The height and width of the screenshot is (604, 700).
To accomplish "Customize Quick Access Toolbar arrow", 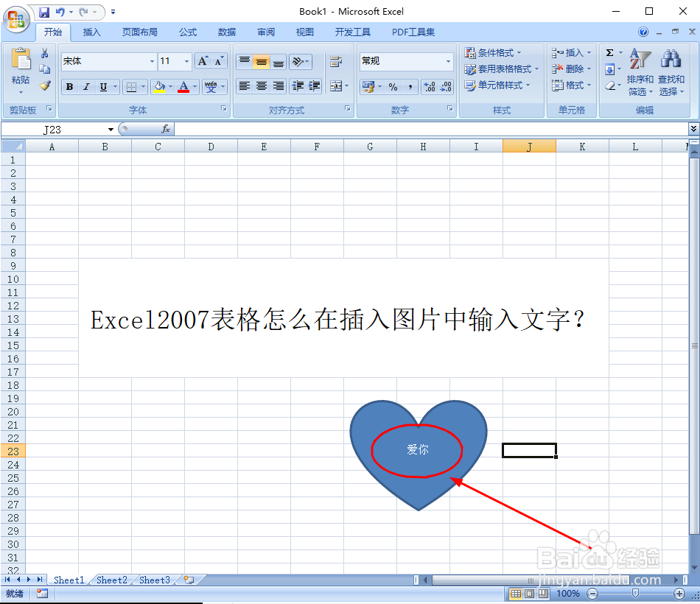I will click(x=113, y=12).
